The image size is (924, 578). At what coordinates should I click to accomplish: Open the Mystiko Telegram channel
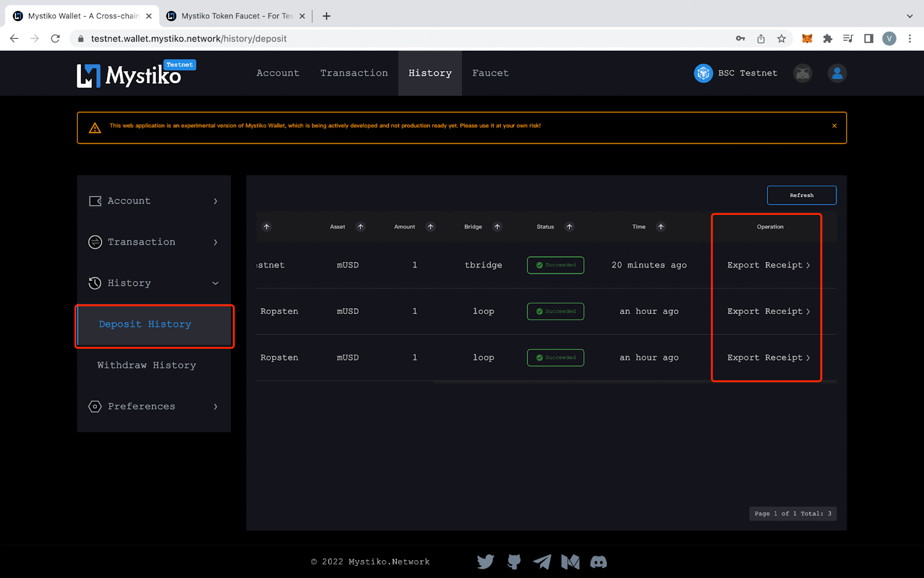point(542,562)
